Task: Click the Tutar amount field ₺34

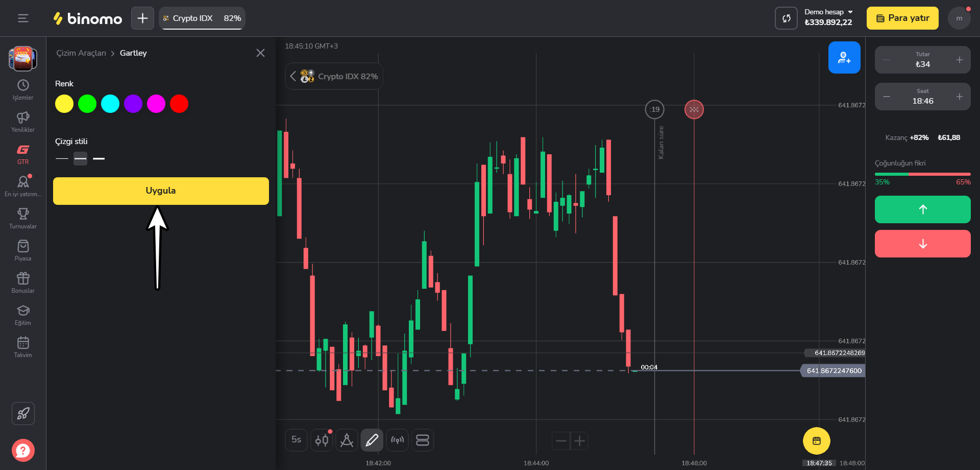Action: pos(923,60)
